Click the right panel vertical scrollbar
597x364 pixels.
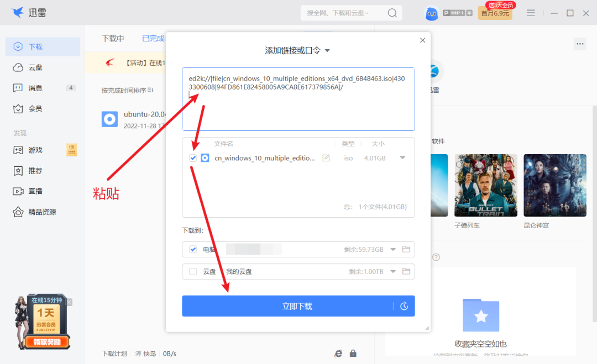595,213
